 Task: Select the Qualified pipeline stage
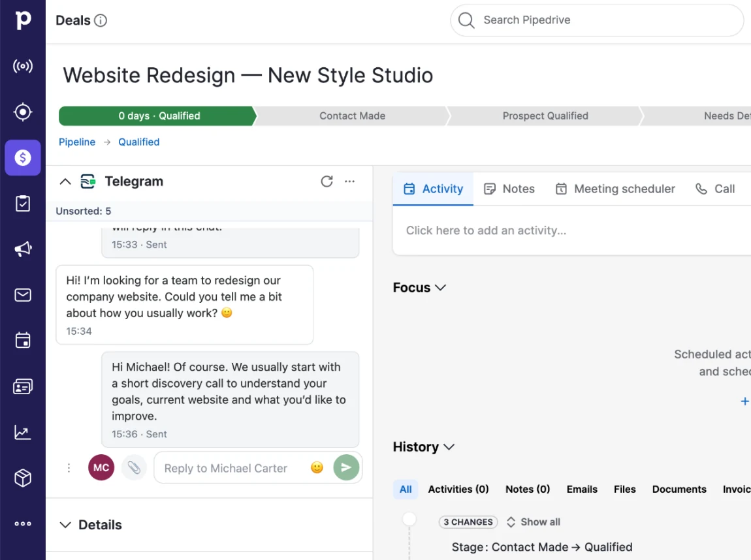[158, 116]
